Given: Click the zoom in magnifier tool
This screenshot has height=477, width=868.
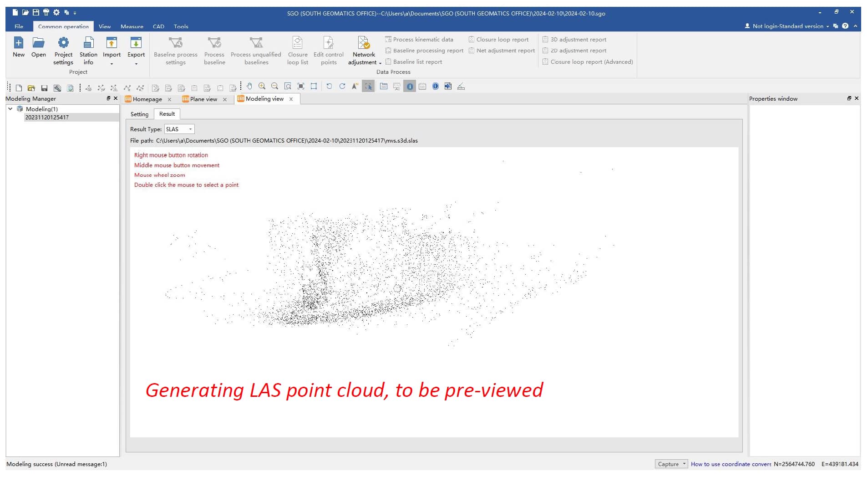Looking at the screenshot, I should tap(262, 87).
